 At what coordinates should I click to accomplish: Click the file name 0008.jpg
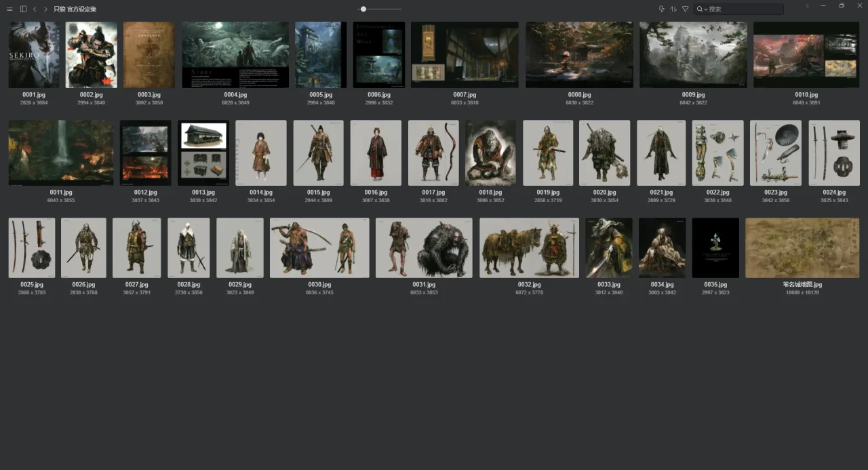[x=580, y=95]
